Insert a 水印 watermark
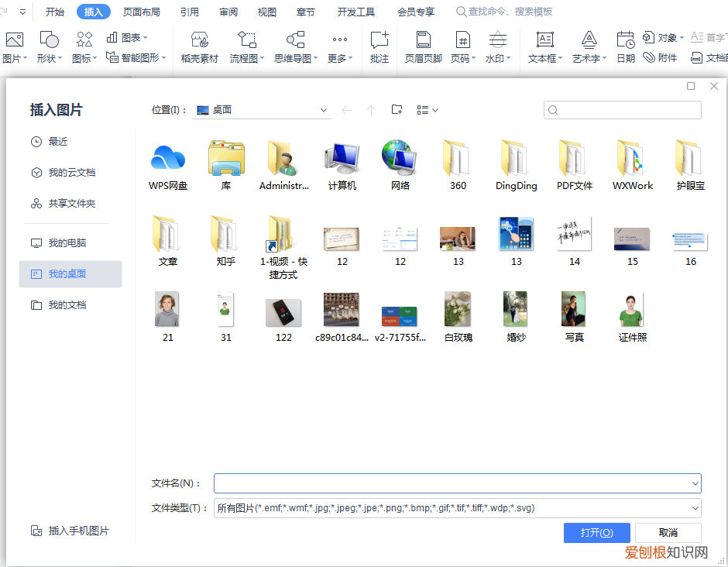The image size is (728, 567). point(496,46)
